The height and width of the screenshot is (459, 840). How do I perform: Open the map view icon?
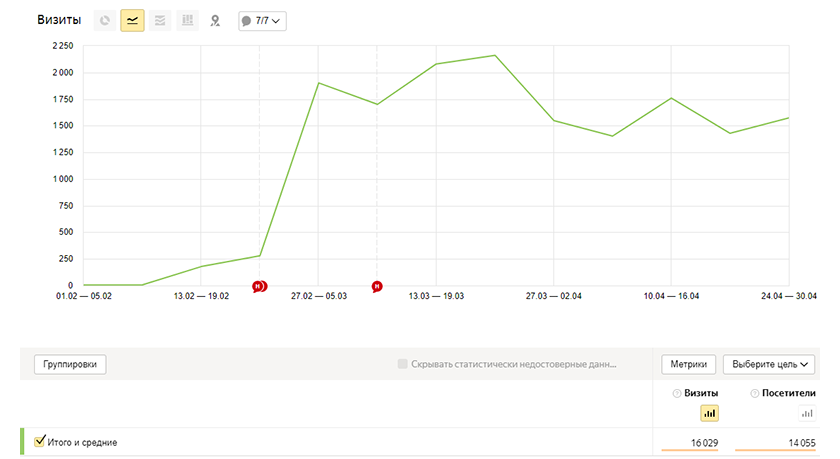pos(215,20)
